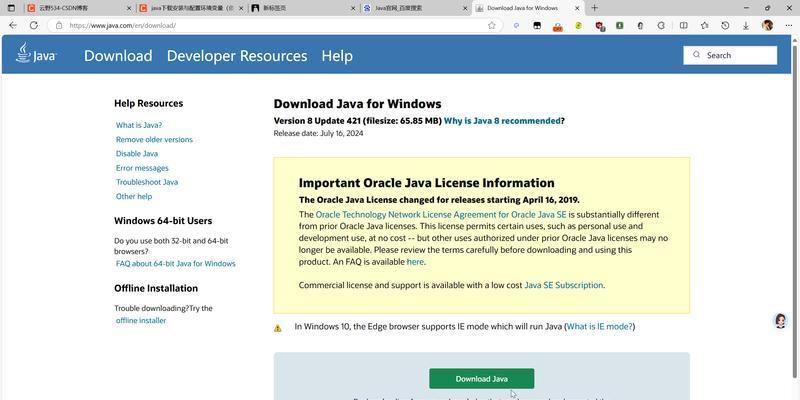Click the Search field on Java site
Screen dimensions: 800x400
(730, 55)
